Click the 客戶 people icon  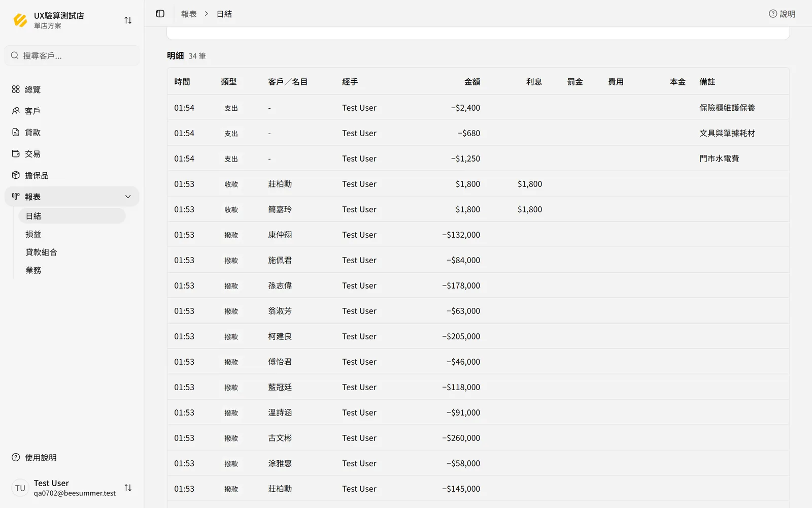point(16,111)
